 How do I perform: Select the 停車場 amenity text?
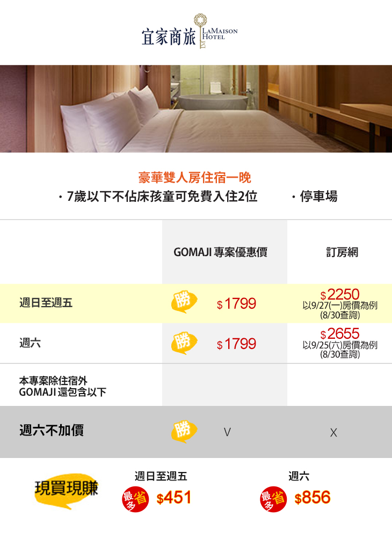click(x=318, y=197)
